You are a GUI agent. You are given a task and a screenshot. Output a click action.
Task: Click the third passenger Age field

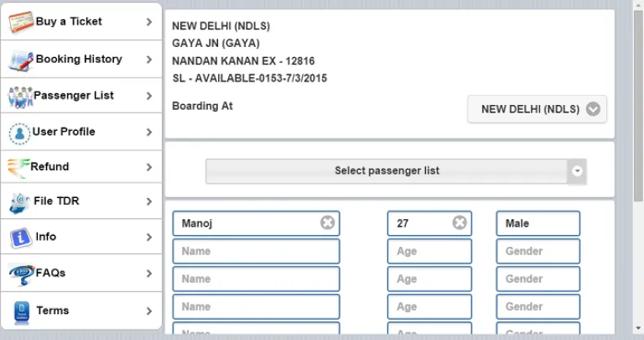[x=429, y=280]
